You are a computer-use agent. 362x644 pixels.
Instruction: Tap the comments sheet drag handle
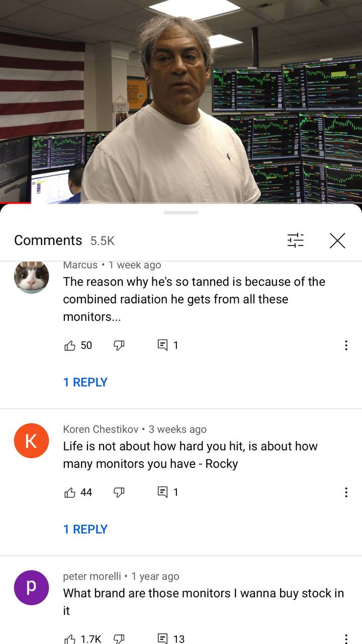pyautogui.click(x=181, y=213)
